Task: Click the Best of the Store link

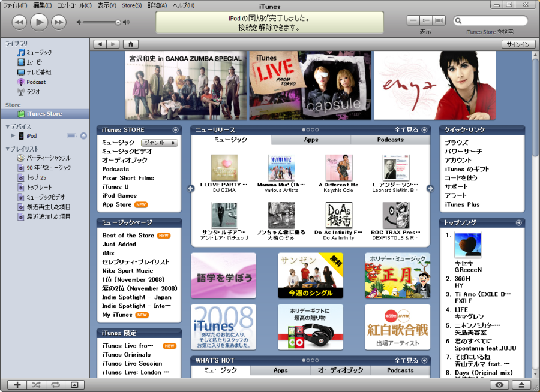Action: point(128,236)
